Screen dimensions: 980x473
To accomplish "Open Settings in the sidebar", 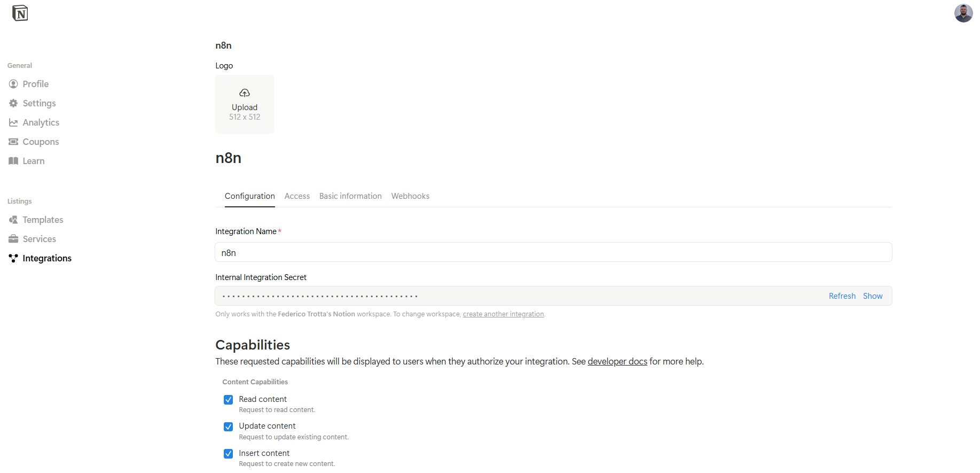I will tap(39, 103).
